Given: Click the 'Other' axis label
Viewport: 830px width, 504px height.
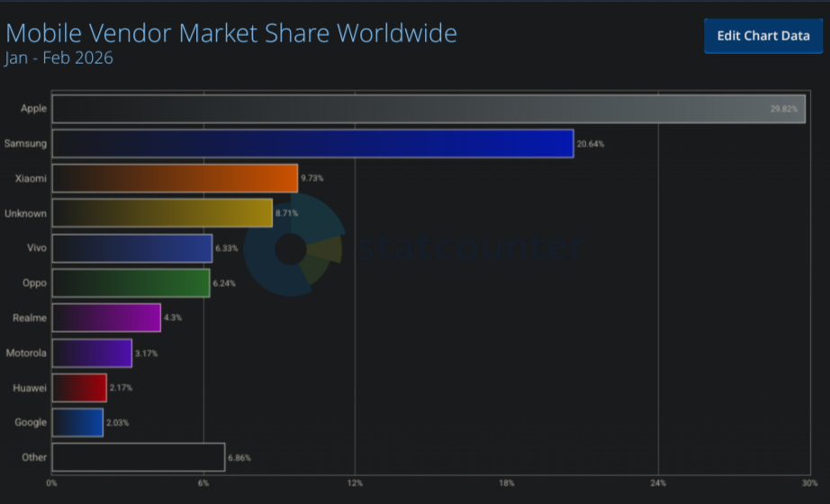Looking at the screenshot, I should pyautogui.click(x=34, y=457).
